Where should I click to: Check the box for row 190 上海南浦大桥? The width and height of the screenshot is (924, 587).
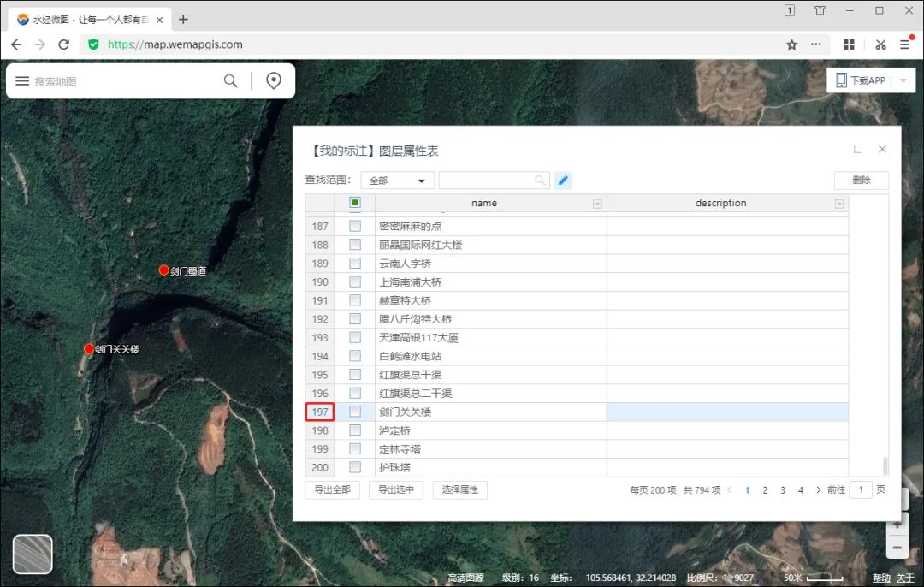pos(355,282)
